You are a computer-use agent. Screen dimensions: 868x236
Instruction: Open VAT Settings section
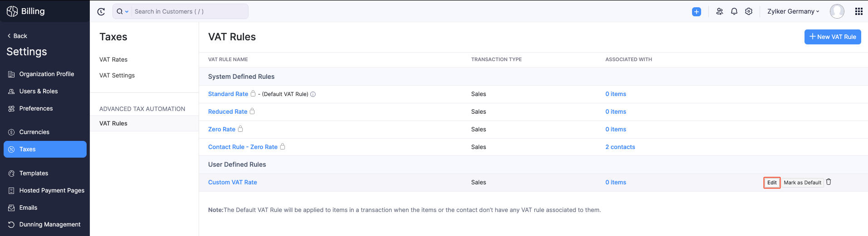coord(117,75)
